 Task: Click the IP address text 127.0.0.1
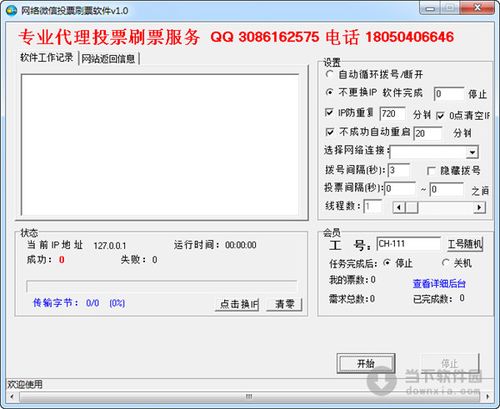tap(110, 246)
